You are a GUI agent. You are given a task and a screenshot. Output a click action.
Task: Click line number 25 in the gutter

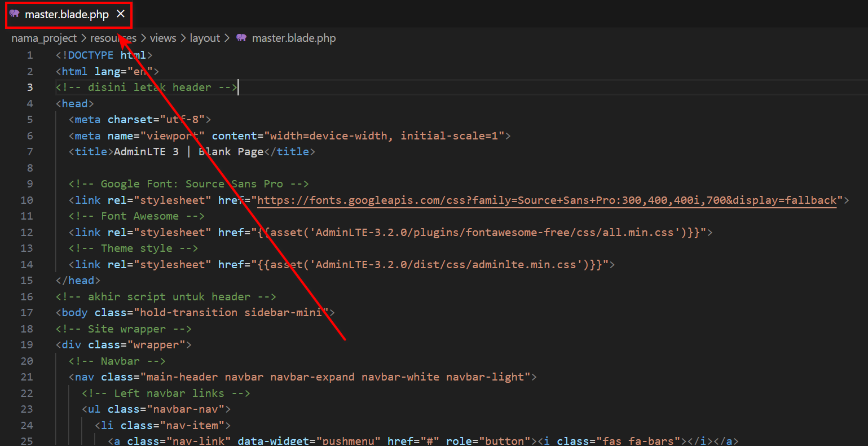pos(27,441)
